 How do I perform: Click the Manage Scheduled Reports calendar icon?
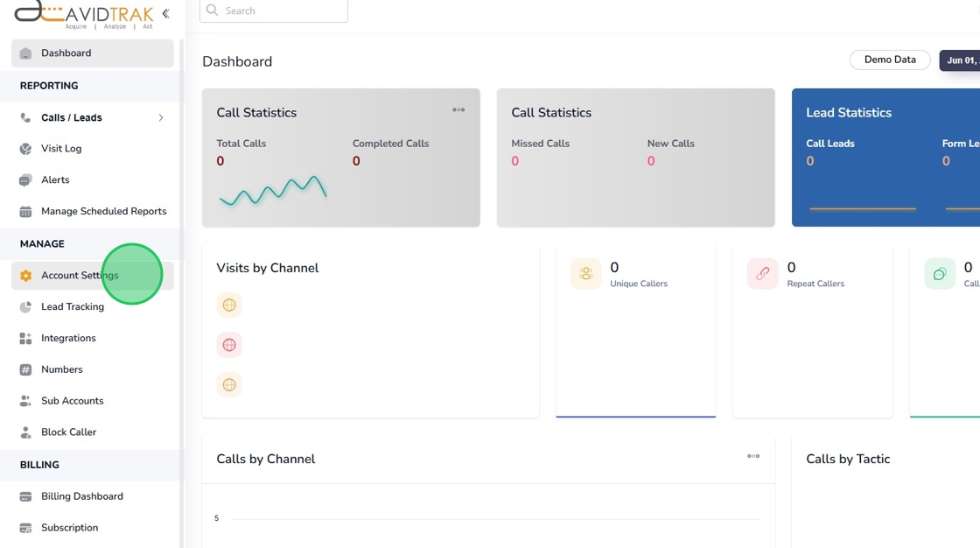coord(25,212)
